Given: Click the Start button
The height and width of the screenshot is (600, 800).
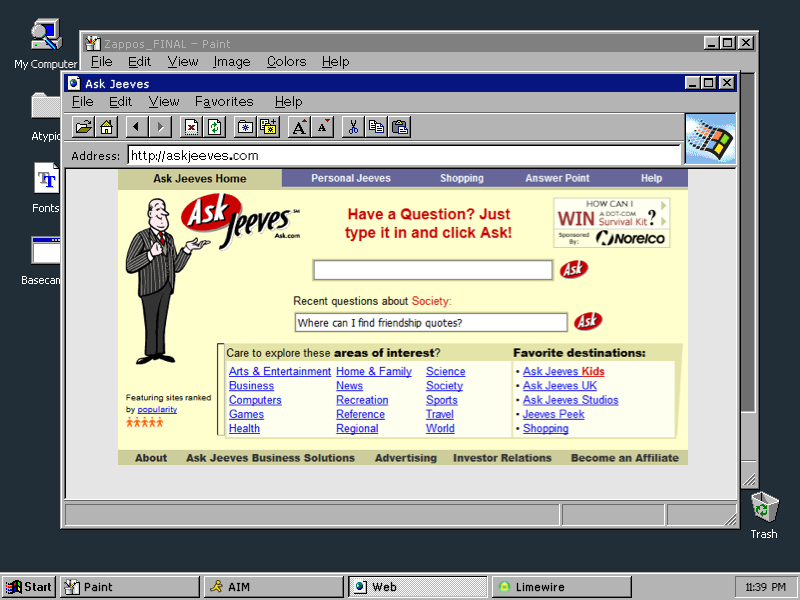Looking at the screenshot, I should [29, 587].
